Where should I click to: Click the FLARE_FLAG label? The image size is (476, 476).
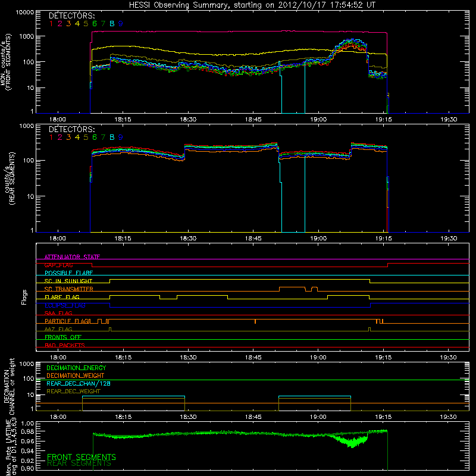(x=62, y=297)
